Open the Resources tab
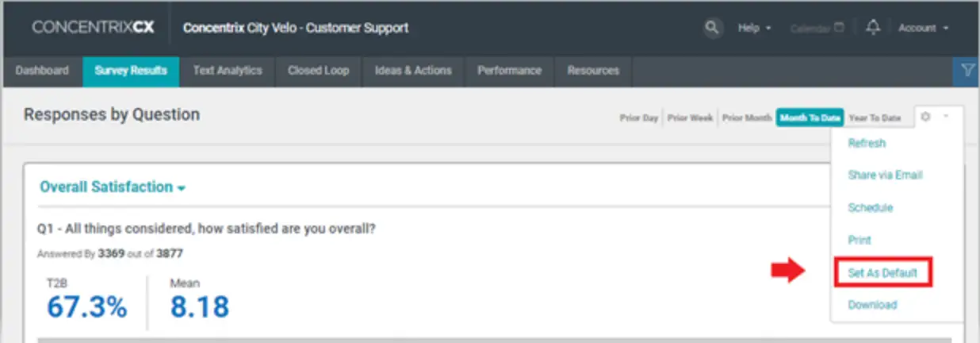Viewport: 980px width, 343px height. tap(593, 71)
